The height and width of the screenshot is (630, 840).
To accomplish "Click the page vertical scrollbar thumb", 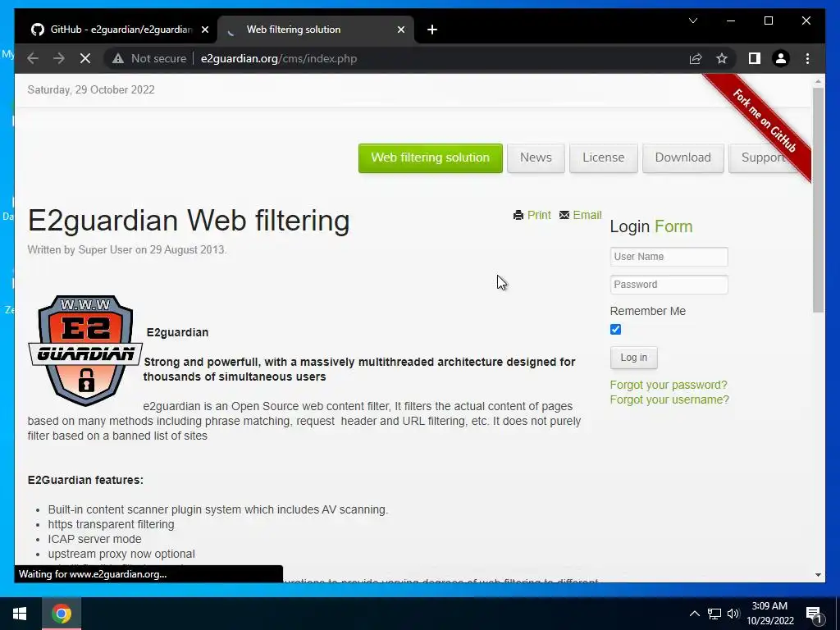I will [818, 199].
